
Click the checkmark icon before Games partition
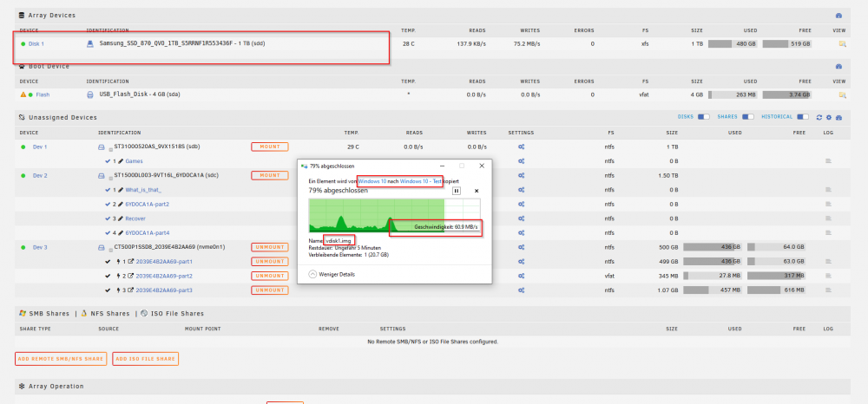point(108,161)
